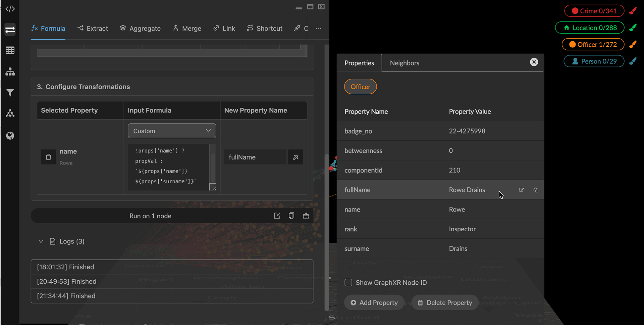Open the Custom input formula dropdown
This screenshot has width=644, height=325.
coord(172,131)
